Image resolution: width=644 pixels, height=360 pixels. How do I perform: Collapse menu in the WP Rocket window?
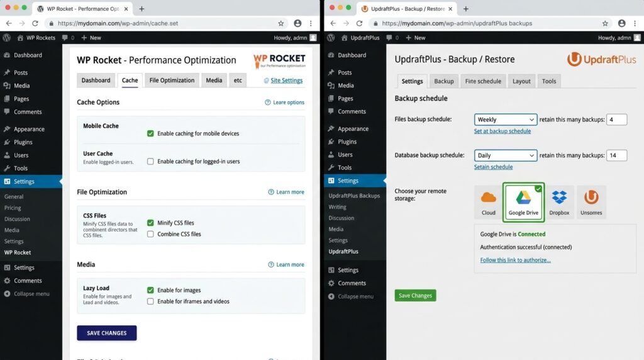pyautogui.click(x=26, y=294)
